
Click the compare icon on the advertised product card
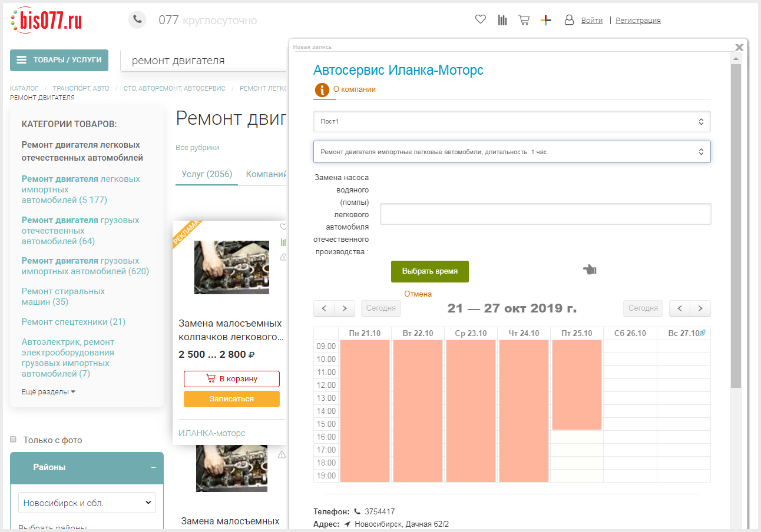[283, 242]
